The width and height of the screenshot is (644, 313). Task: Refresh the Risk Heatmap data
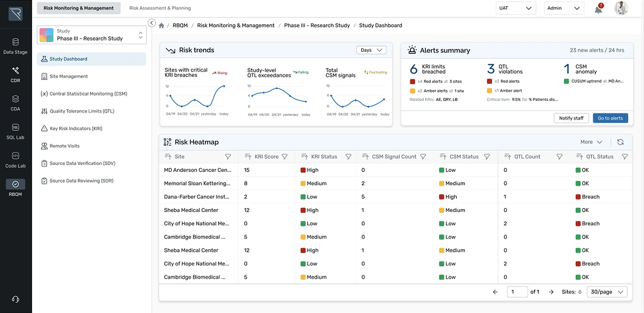coord(620,142)
